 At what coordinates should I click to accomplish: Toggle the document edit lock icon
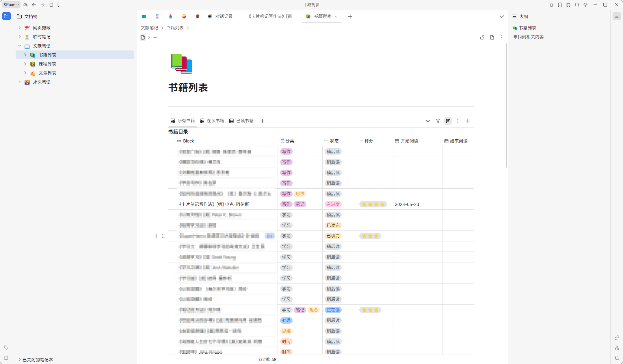pos(482,37)
